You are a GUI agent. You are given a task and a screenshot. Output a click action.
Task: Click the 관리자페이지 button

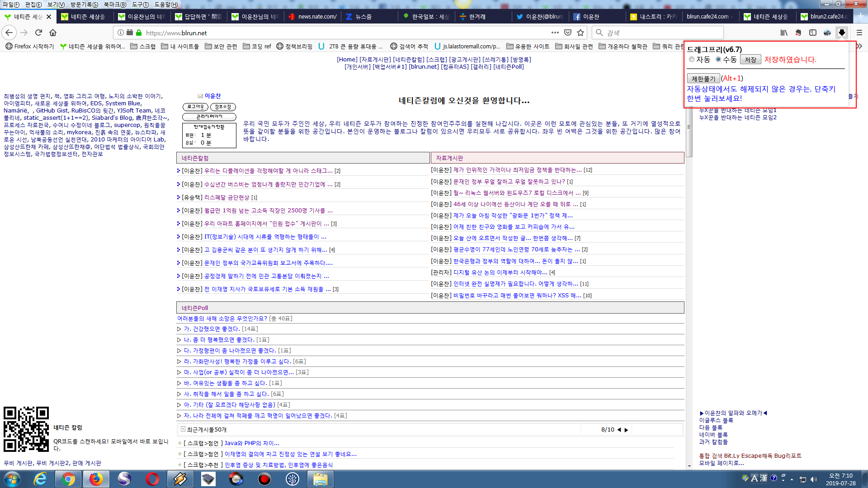coord(209,117)
